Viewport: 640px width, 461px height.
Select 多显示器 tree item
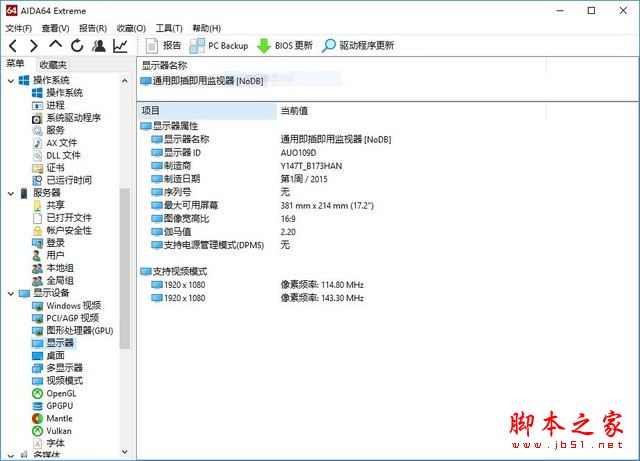tap(57, 368)
